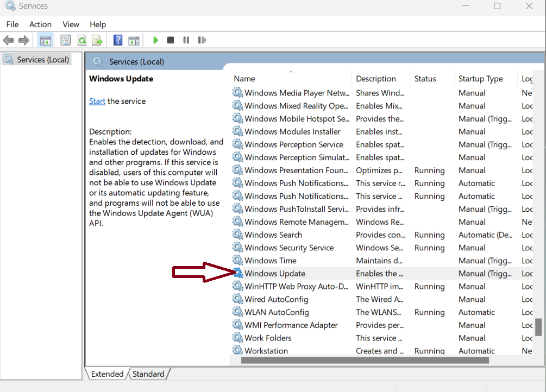The image size is (546, 392).
Task: Toggle the Show/Hide Action Pane icon
Action: click(x=134, y=40)
